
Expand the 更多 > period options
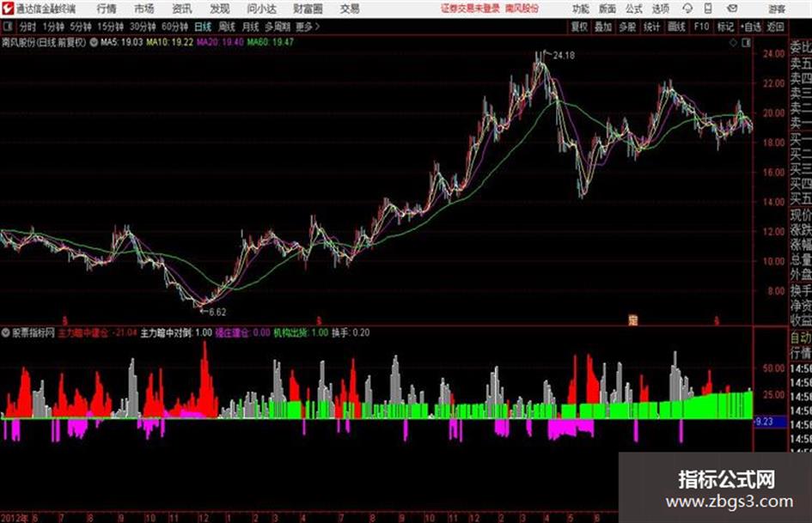[x=308, y=27]
